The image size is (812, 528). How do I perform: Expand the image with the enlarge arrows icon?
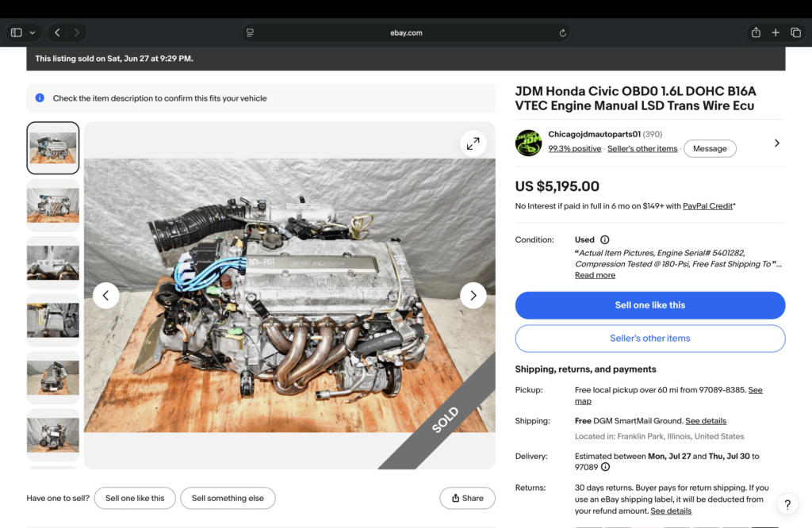tap(473, 143)
